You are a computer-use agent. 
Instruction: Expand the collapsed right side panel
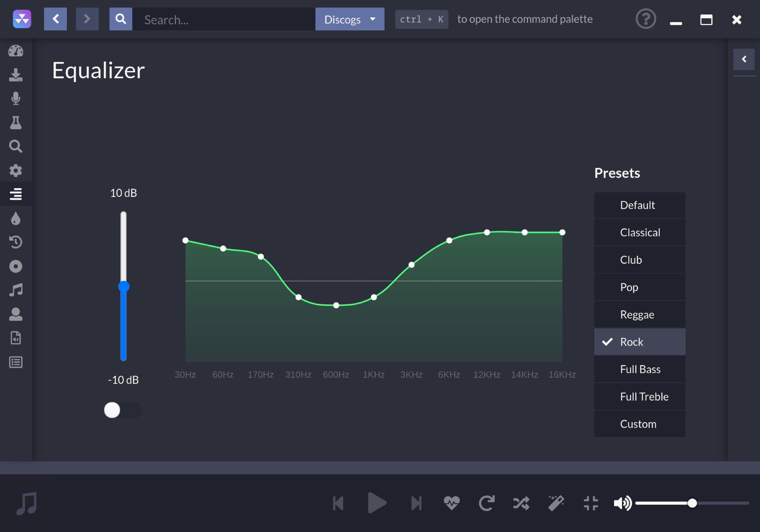tap(744, 59)
